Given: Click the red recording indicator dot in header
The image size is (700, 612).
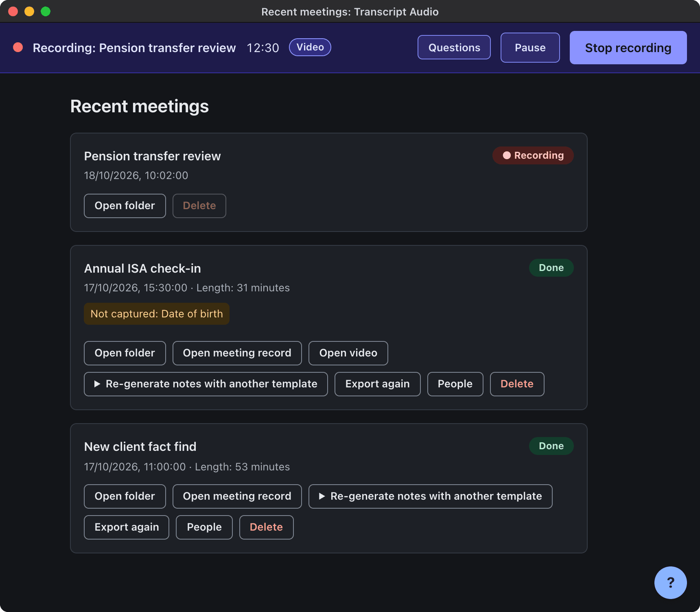Looking at the screenshot, I should click(18, 48).
